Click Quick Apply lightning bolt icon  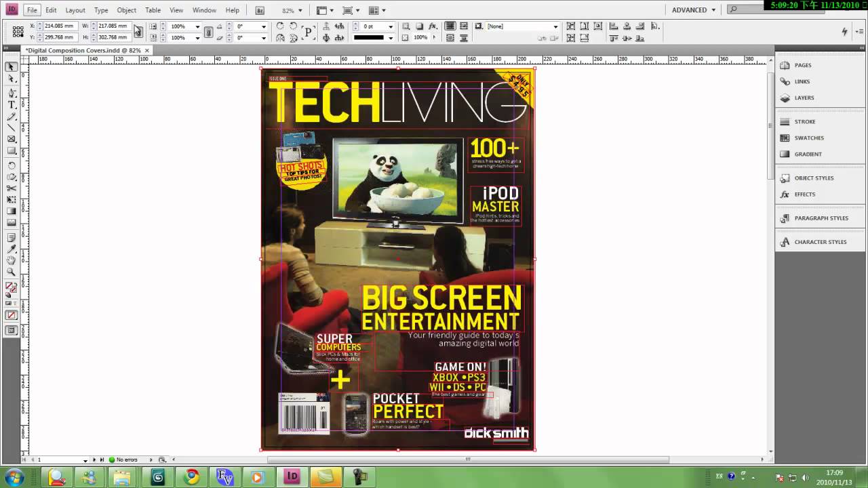click(844, 31)
